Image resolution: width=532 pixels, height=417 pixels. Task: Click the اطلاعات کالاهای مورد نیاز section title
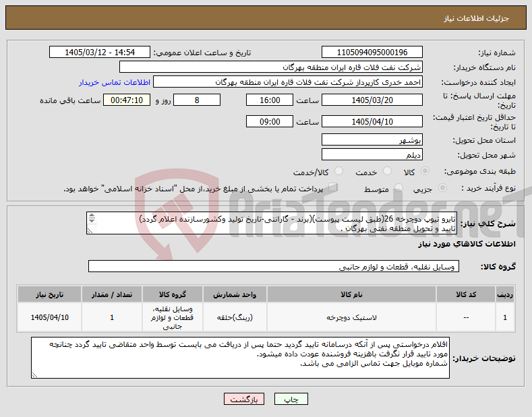tap(467, 244)
